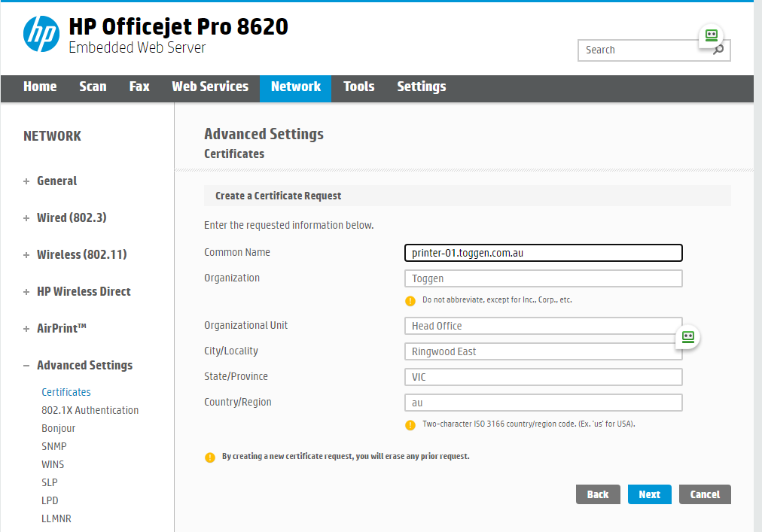Open the Web Services tab
Screen dimensions: 762x532
210,87
